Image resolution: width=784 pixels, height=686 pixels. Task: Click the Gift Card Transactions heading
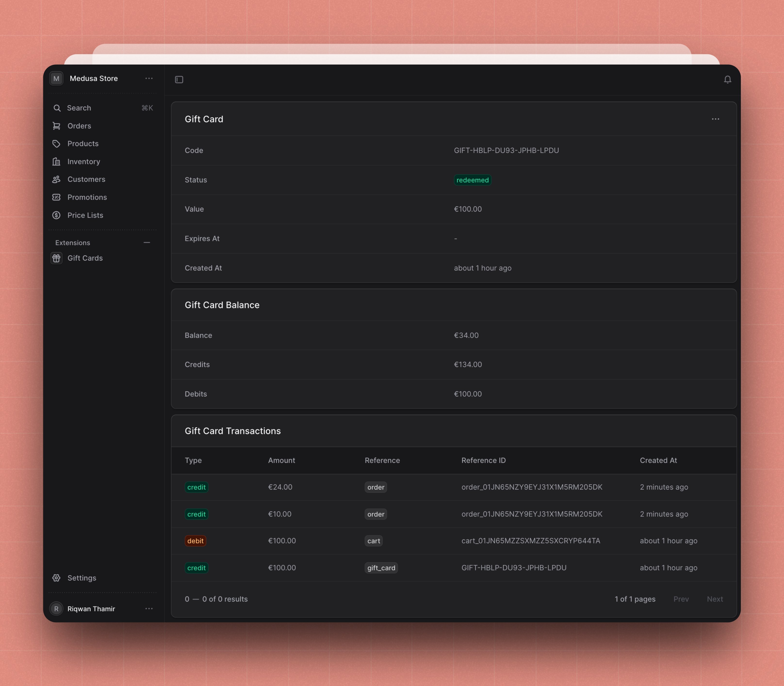(x=233, y=431)
